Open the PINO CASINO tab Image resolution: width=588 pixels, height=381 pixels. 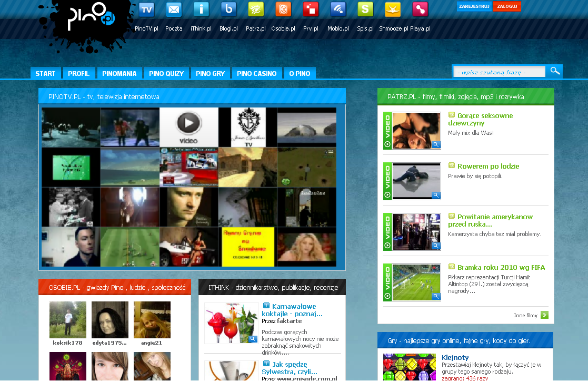coord(257,74)
